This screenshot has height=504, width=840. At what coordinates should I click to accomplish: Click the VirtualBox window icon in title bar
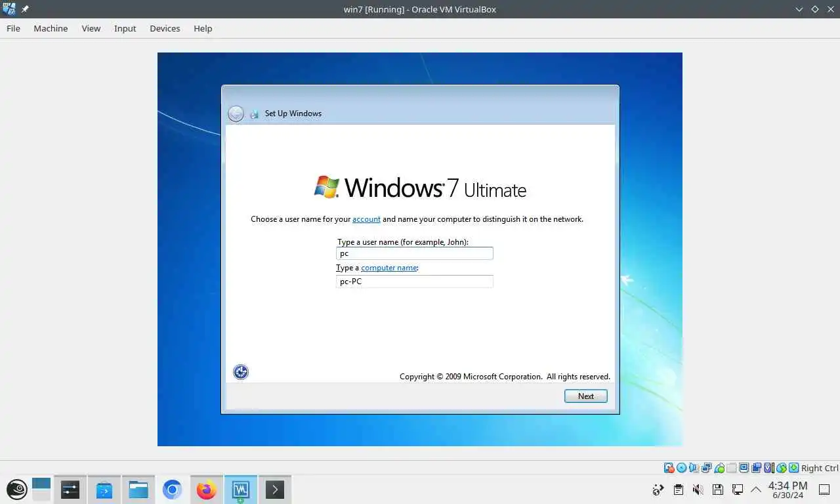point(9,9)
